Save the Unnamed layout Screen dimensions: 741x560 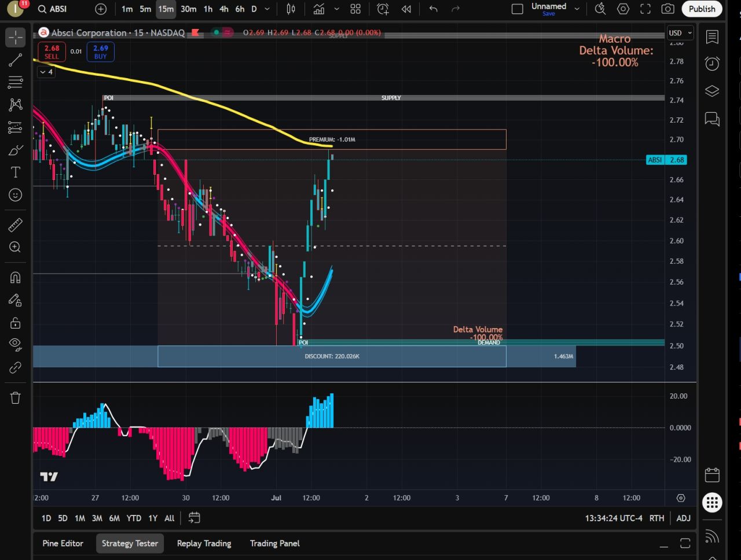[x=548, y=13]
